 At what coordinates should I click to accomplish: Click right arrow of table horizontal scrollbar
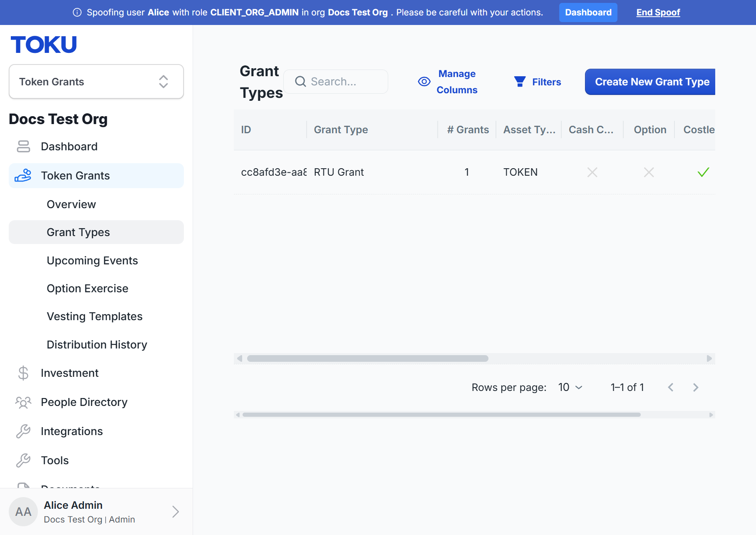click(x=709, y=358)
